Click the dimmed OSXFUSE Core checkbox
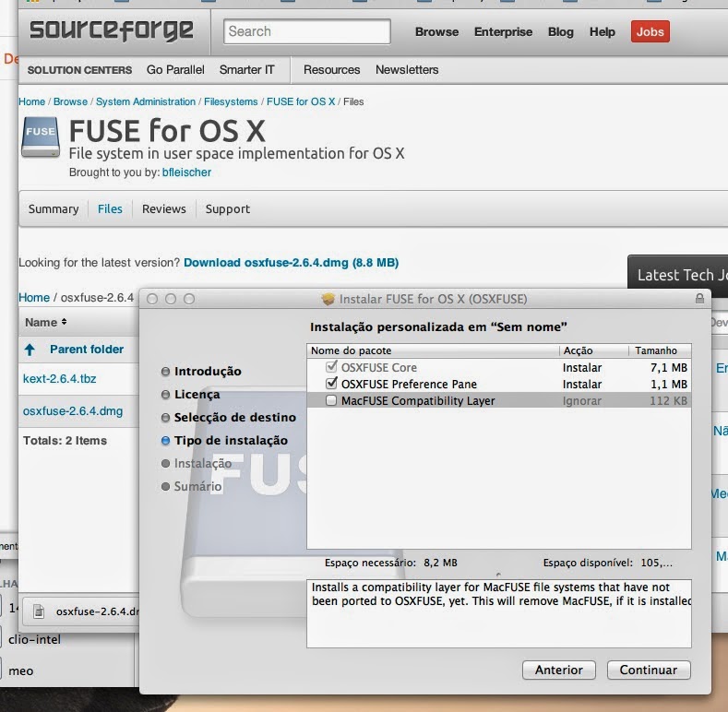Viewport: 728px width, 712px height. click(x=331, y=367)
